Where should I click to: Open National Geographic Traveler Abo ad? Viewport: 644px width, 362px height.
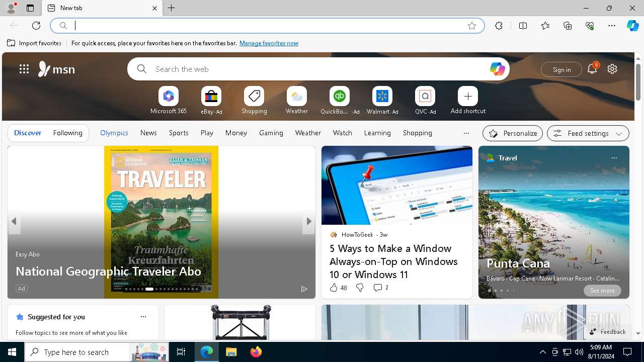[x=108, y=271]
